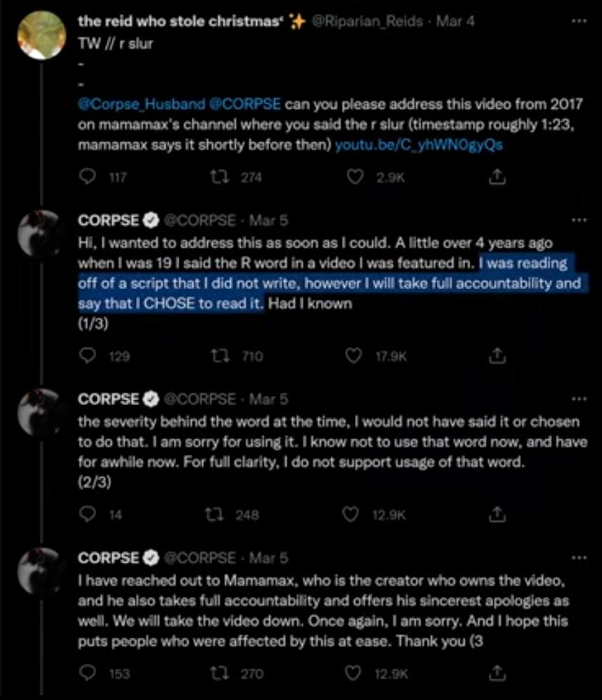Open the youtu.be/C_yhWN0gyQs link
The image size is (602, 700).
419,144
